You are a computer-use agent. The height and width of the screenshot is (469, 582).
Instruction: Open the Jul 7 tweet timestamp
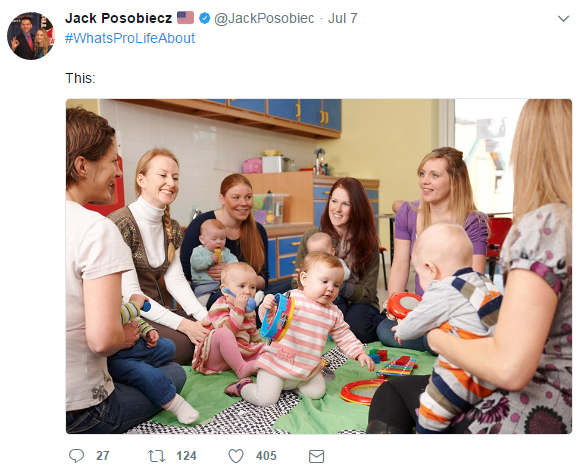click(343, 18)
